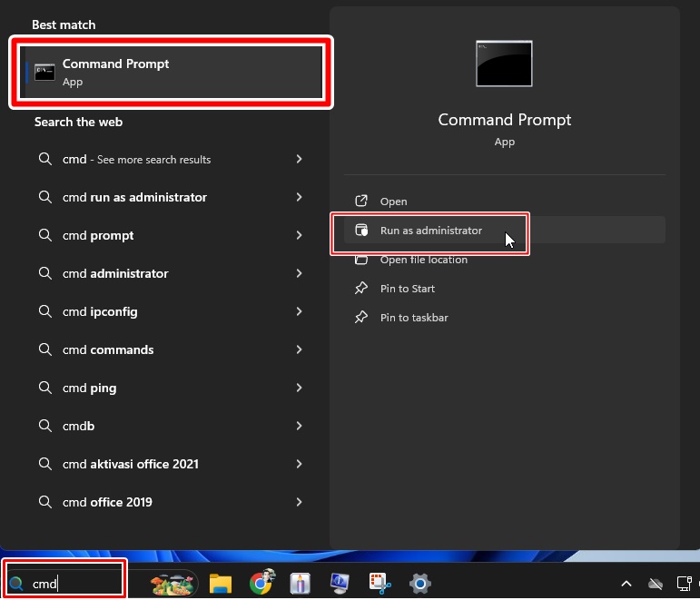Select the cmd aktivasi office 2021 suggestion

[171, 464]
